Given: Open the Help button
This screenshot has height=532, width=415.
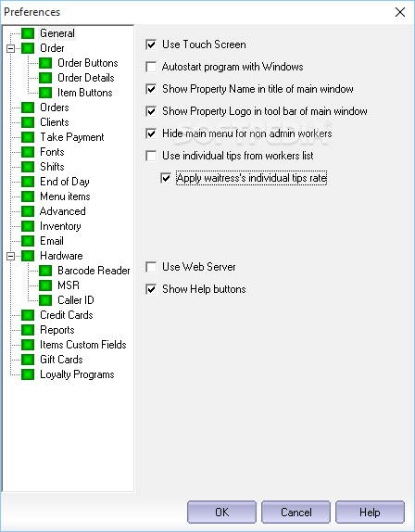Looking at the screenshot, I should point(370,512).
